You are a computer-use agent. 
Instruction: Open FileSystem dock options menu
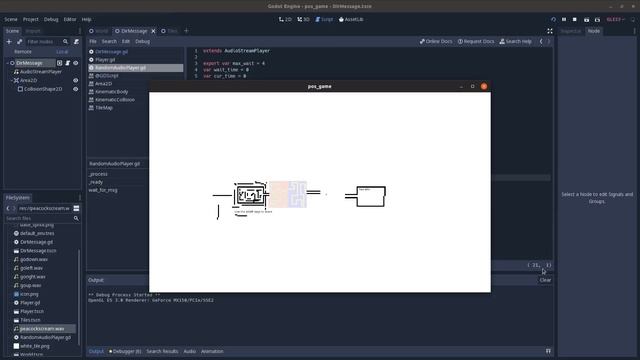tap(80, 198)
